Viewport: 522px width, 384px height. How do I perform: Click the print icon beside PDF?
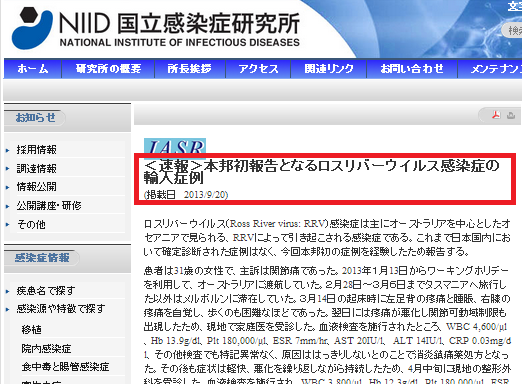511,115
